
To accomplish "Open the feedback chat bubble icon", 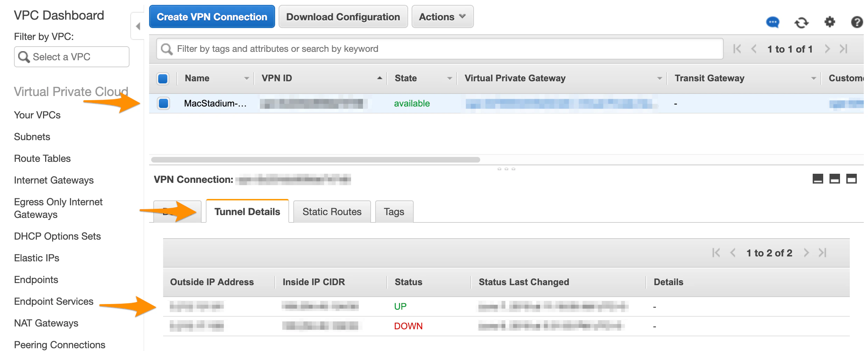I will click(773, 22).
